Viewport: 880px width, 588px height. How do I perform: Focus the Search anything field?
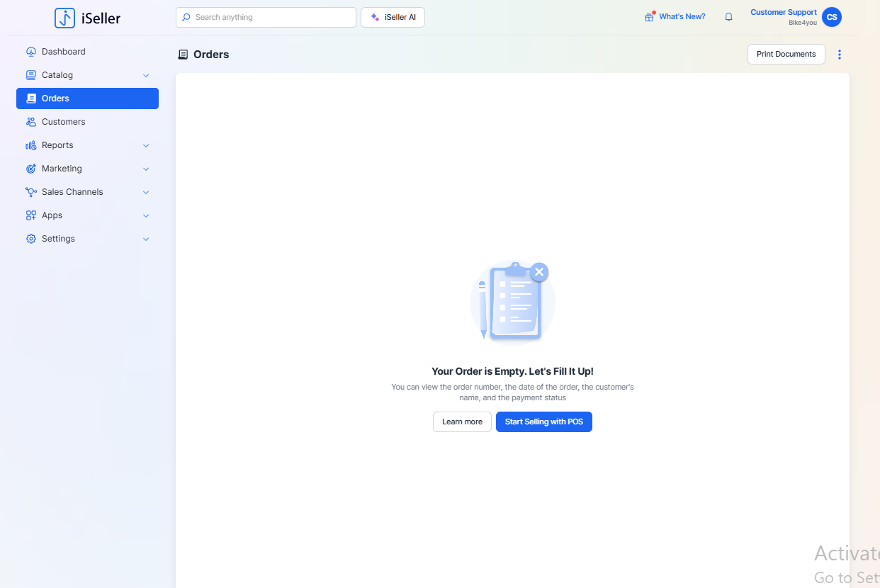pos(273,17)
